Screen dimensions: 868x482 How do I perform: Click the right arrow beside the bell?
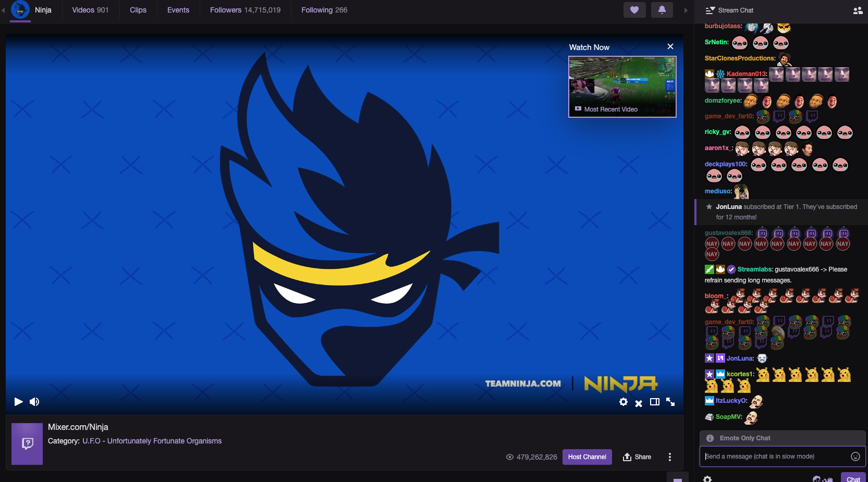click(x=686, y=10)
